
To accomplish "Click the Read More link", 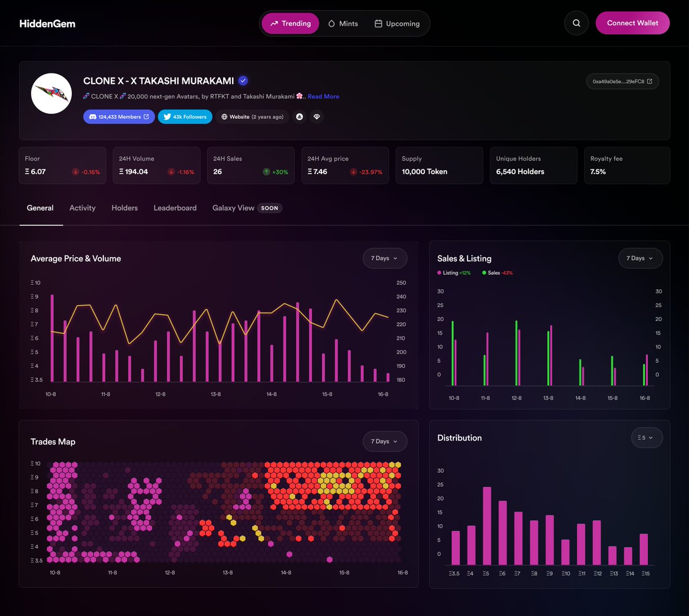I will [323, 96].
